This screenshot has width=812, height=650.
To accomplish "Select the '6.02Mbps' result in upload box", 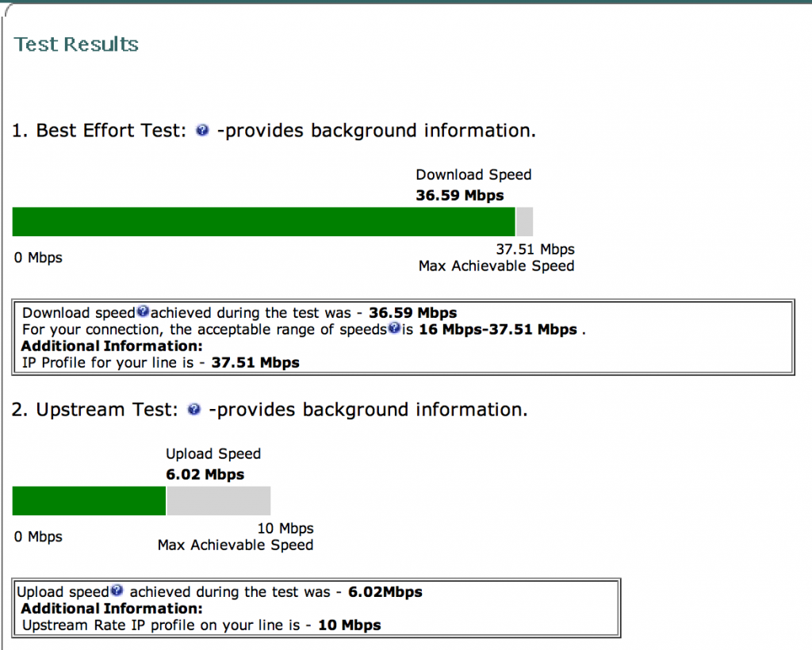I will [385, 592].
